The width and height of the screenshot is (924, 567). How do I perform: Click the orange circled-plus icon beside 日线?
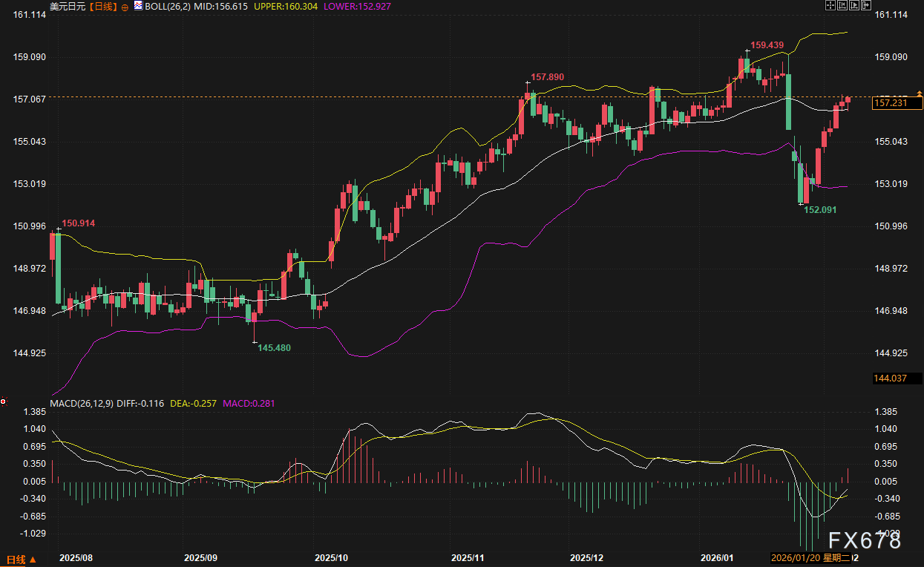[124, 6]
